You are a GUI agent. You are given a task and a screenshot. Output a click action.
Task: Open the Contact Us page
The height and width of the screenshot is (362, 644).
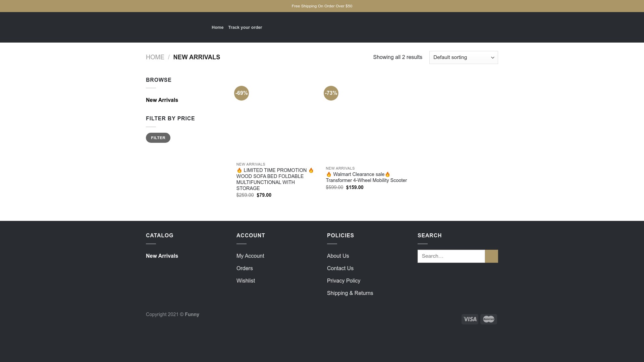(x=340, y=268)
